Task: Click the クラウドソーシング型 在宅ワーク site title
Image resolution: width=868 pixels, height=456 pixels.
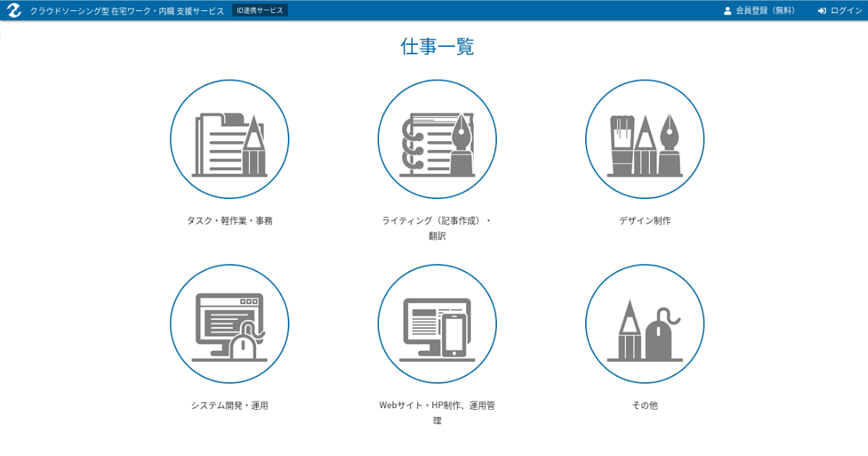Action: pos(127,11)
